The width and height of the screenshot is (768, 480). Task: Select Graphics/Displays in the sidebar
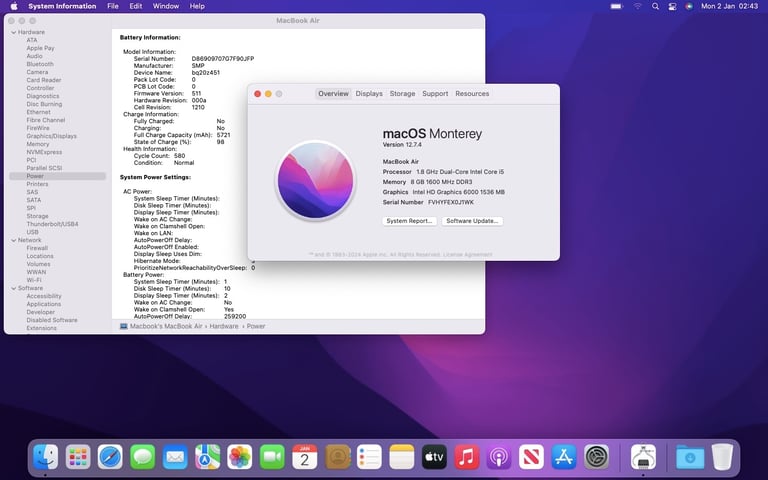[51, 136]
